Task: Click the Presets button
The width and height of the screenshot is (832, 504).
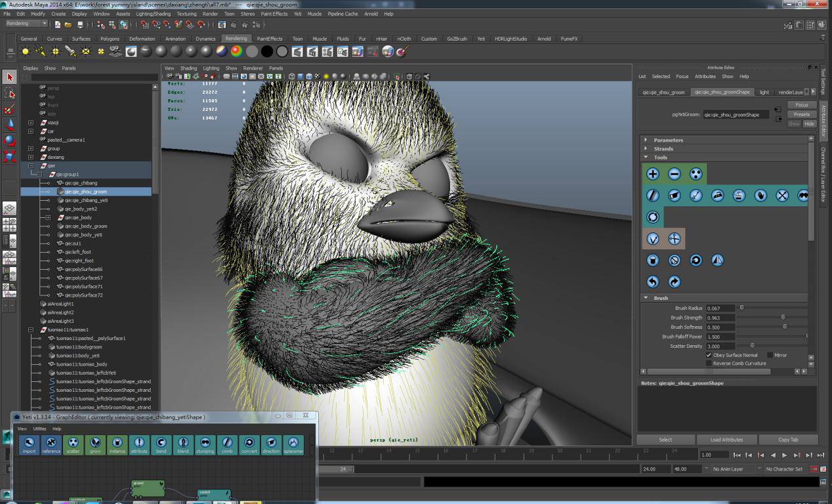Action: pos(802,114)
